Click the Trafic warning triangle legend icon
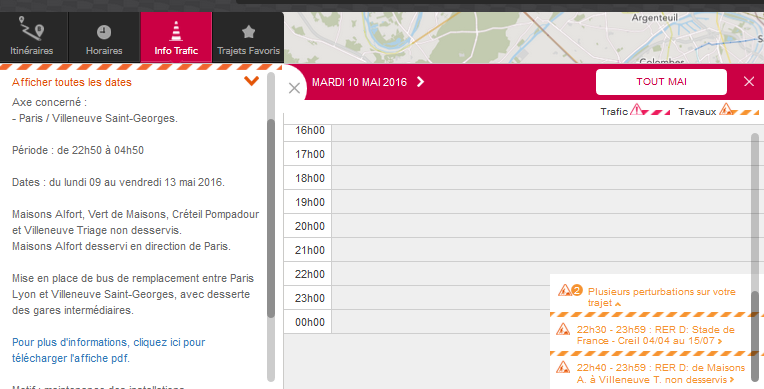 coord(636,110)
